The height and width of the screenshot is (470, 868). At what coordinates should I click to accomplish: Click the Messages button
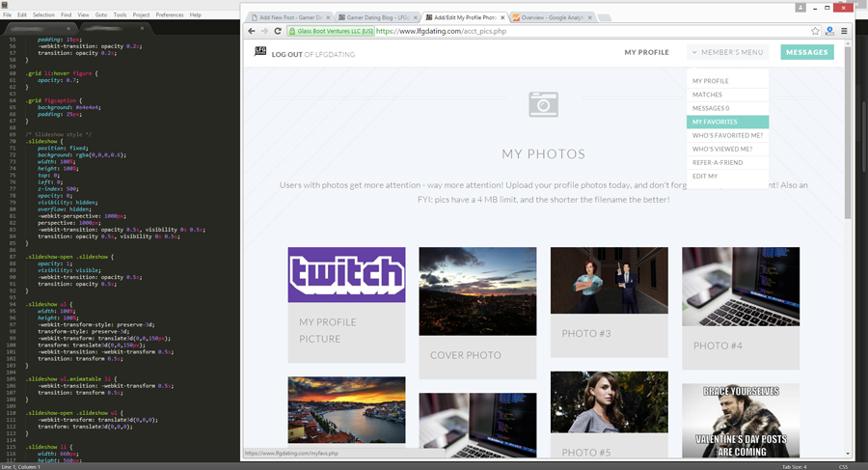tap(806, 52)
